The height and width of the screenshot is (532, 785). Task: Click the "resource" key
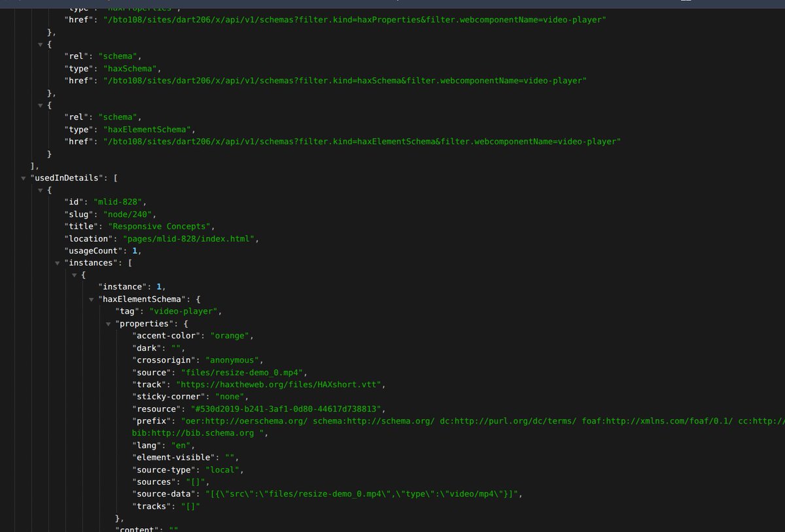tap(156, 408)
